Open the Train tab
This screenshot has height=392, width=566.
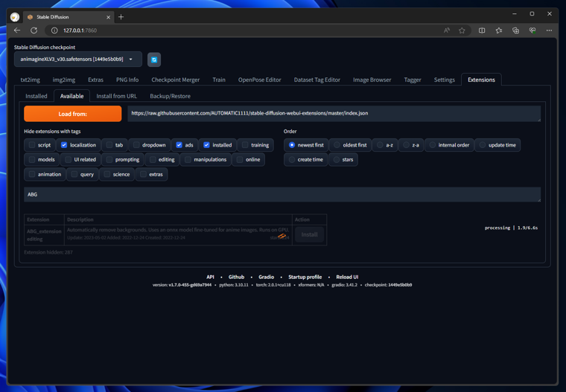(x=219, y=80)
